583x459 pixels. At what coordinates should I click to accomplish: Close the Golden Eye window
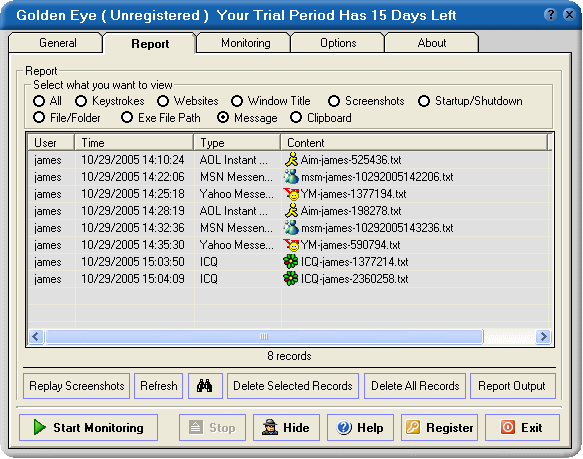[x=569, y=15]
